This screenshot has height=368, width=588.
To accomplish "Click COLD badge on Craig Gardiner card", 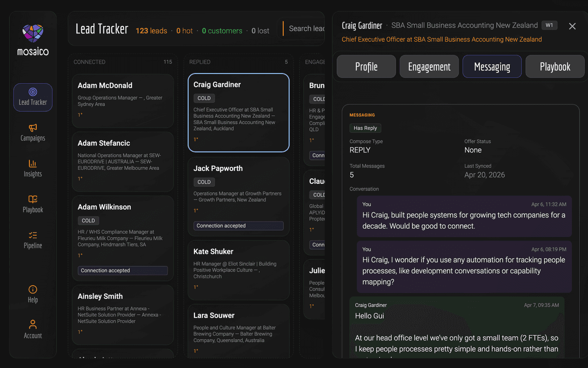I will pos(204,98).
